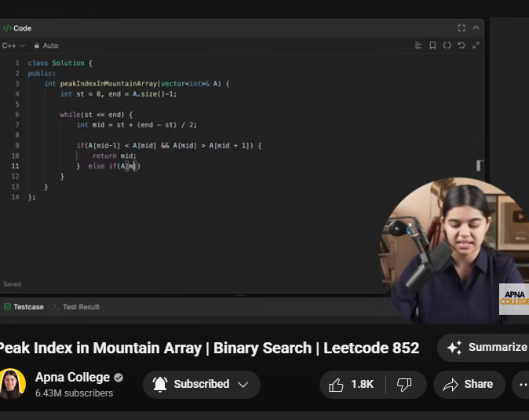Click the bookmark icon in editor toolbar
The height and width of the screenshot is (420, 529).
point(432,46)
